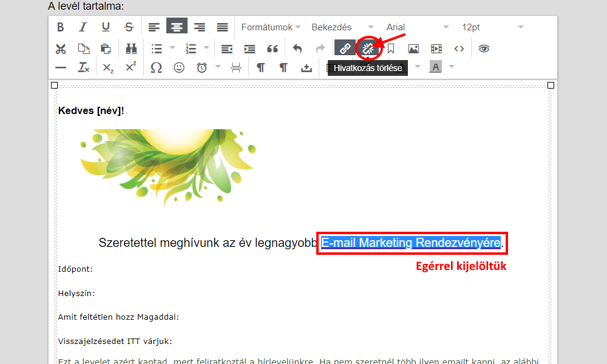The height and width of the screenshot is (364, 607).
Task: Increase the paragraph indent
Action: pos(249,49)
